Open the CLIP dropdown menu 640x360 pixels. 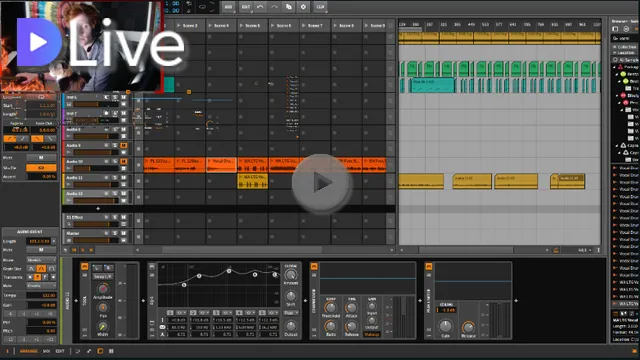click(320, 7)
